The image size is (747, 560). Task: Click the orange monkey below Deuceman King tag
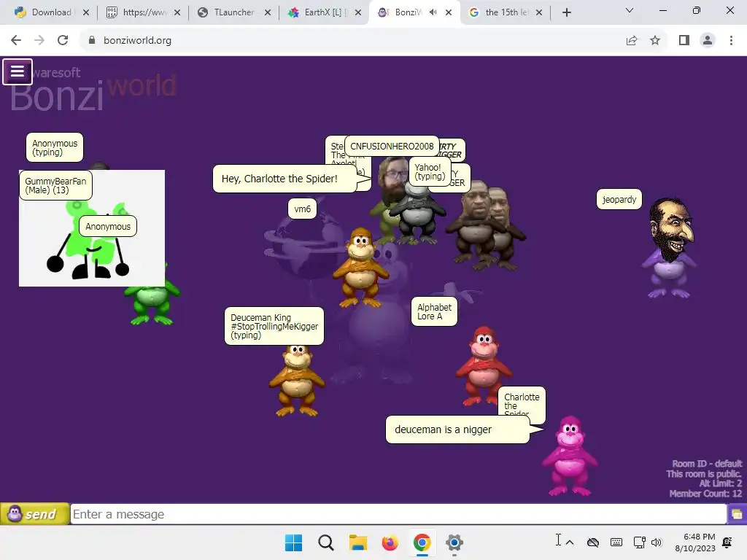click(297, 380)
